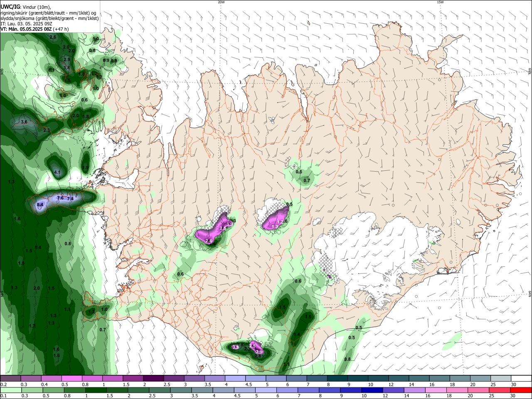Click the white swatch ending the upper legend row
Screen dimensions: 532x399
pyautogui.click(x=521, y=378)
